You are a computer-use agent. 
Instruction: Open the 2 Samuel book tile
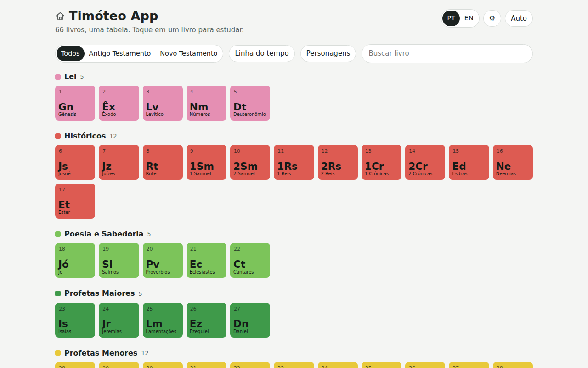pyautogui.click(x=250, y=162)
